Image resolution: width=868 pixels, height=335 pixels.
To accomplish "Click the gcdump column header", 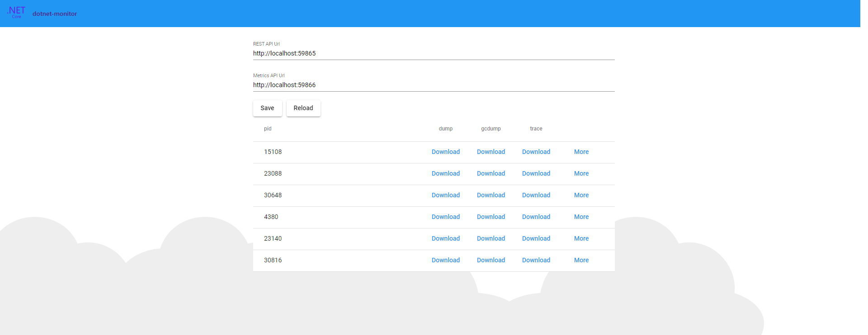I will click(x=491, y=129).
